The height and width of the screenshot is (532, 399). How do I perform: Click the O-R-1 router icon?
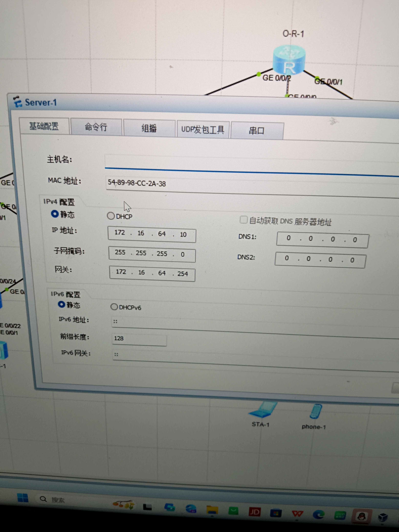click(289, 60)
